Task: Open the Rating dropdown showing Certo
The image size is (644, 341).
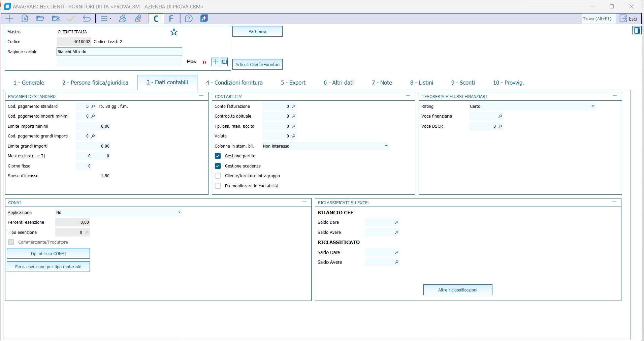Action: pyautogui.click(x=592, y=106)
